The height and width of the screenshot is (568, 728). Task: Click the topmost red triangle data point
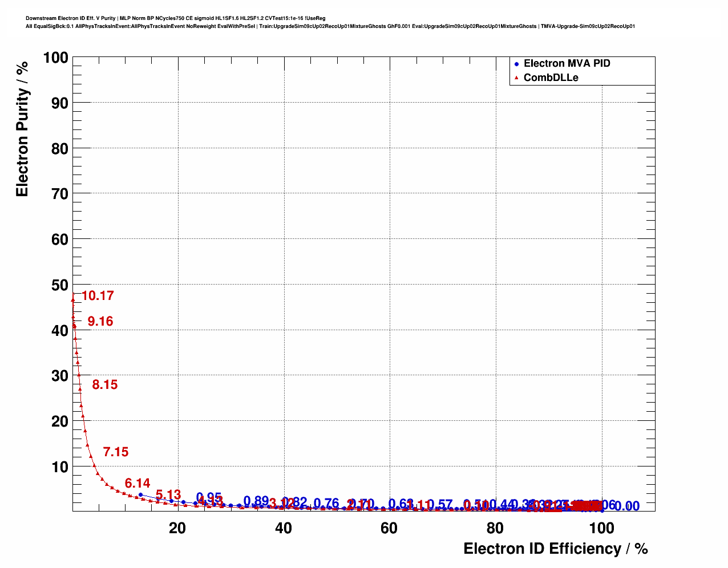tap(72, 299)
